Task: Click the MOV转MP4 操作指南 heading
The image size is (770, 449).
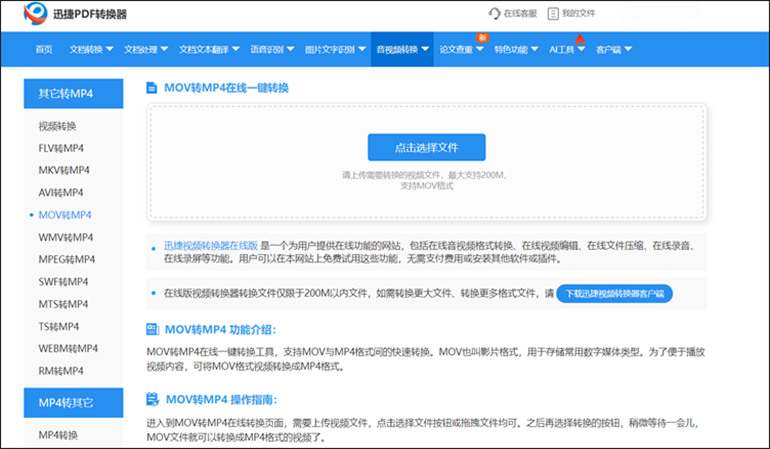Action: (x=221, y=399)
